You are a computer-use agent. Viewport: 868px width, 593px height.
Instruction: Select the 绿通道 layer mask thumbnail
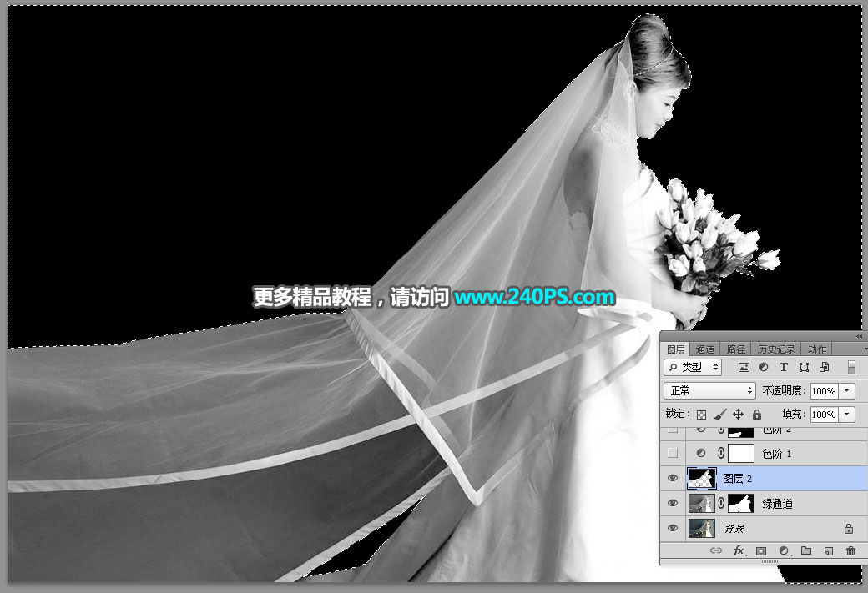pos(740,504)
